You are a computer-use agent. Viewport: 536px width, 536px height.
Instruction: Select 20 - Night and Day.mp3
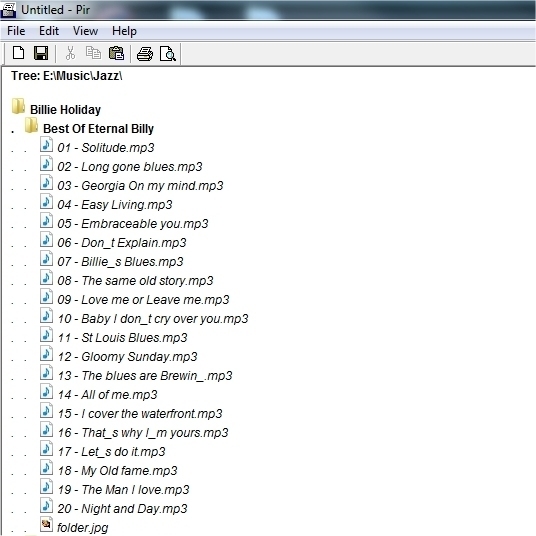click(122, 509)
